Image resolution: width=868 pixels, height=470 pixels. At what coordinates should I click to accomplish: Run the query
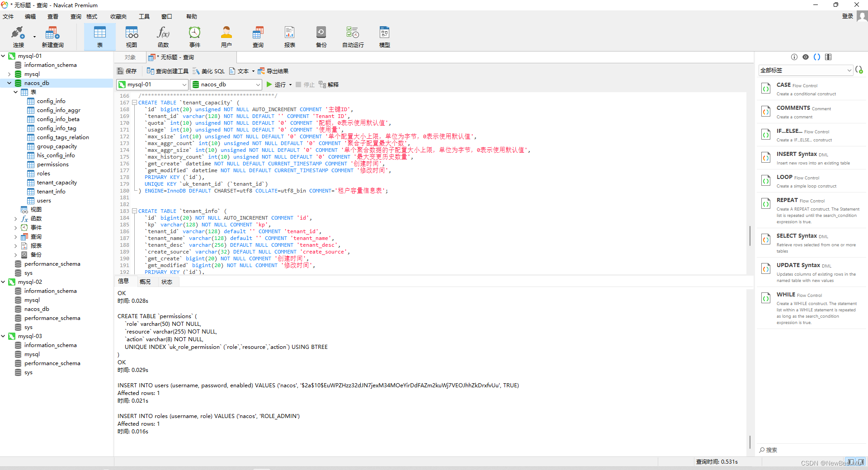[276, 85]
